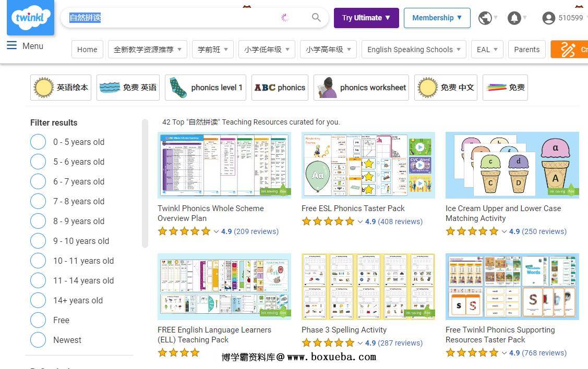Viewport: 588px width, 369px height.
Task: Click the Twinkl cloud logo
Action: coord(30,17)
